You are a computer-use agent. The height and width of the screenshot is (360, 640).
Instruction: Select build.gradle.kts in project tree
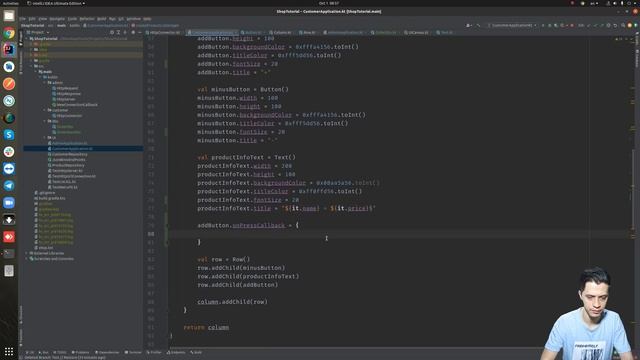(50, 198)
